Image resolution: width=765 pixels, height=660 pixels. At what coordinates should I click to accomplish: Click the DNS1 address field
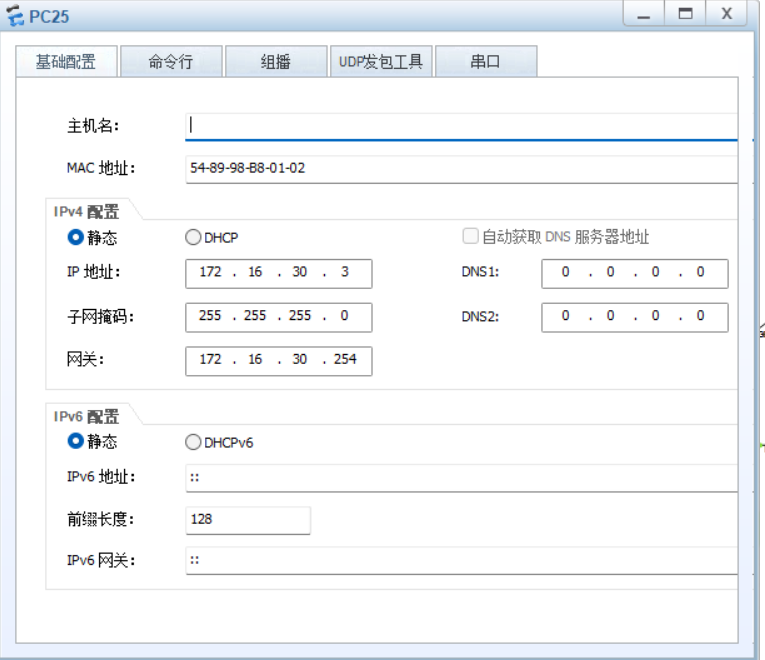635,274
